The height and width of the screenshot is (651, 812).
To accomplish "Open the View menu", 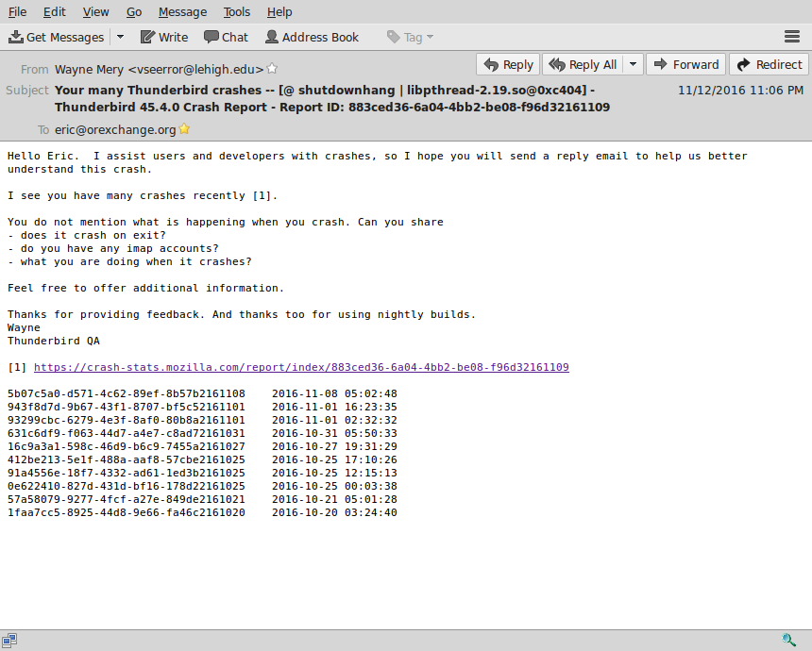I will 95,12.
